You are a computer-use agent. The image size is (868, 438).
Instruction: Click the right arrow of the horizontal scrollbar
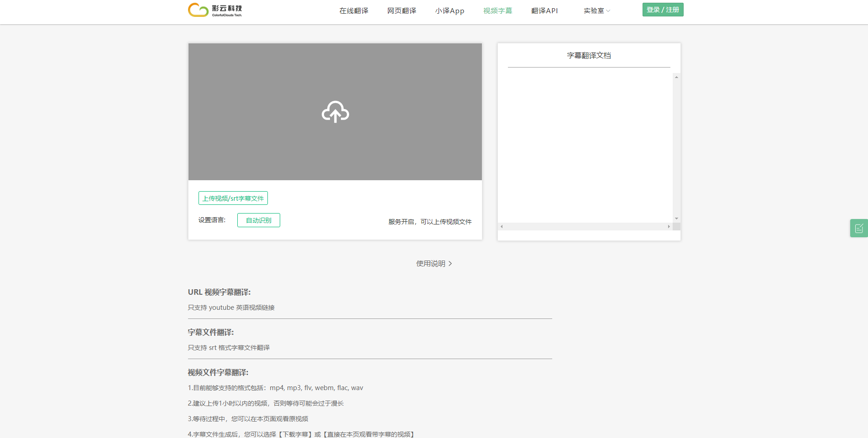click(669, 226)
